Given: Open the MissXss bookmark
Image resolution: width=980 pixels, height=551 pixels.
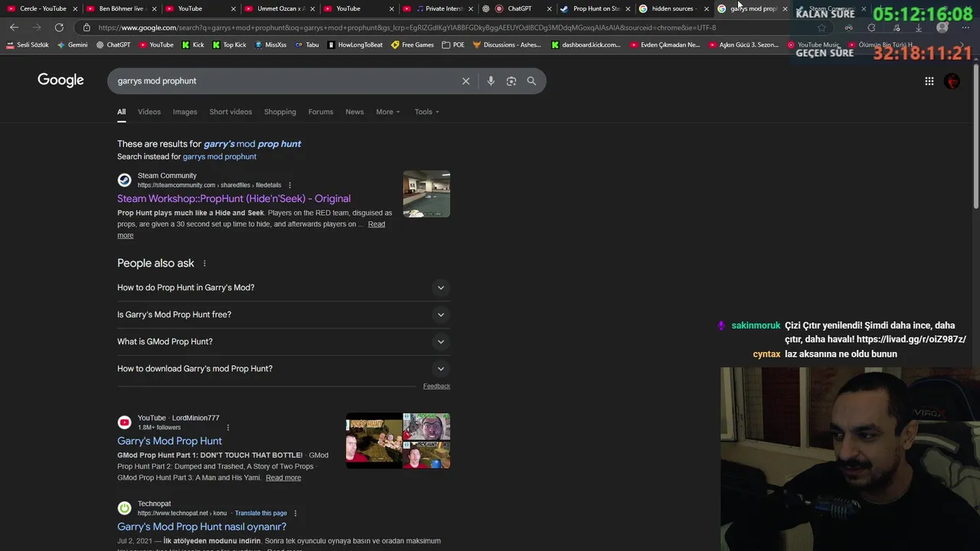Looking at the screenshot, I should 270,44.
